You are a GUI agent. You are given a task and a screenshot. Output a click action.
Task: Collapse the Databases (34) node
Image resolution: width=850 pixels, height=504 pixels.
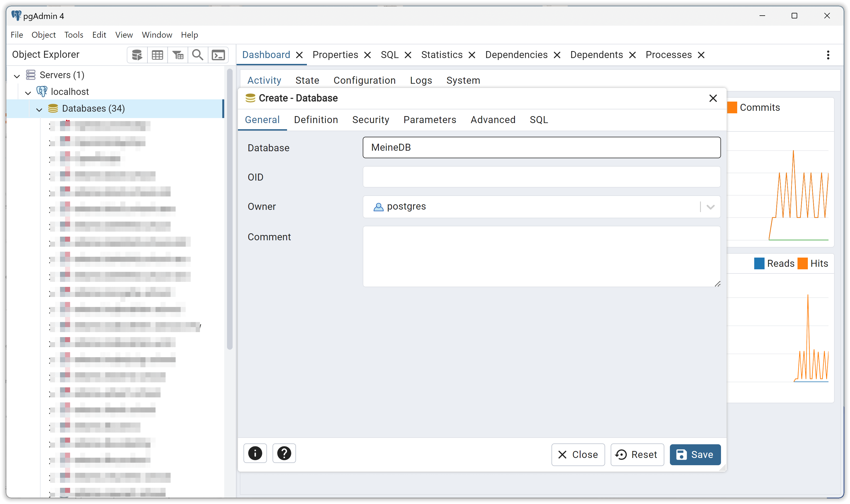point(39,109)
